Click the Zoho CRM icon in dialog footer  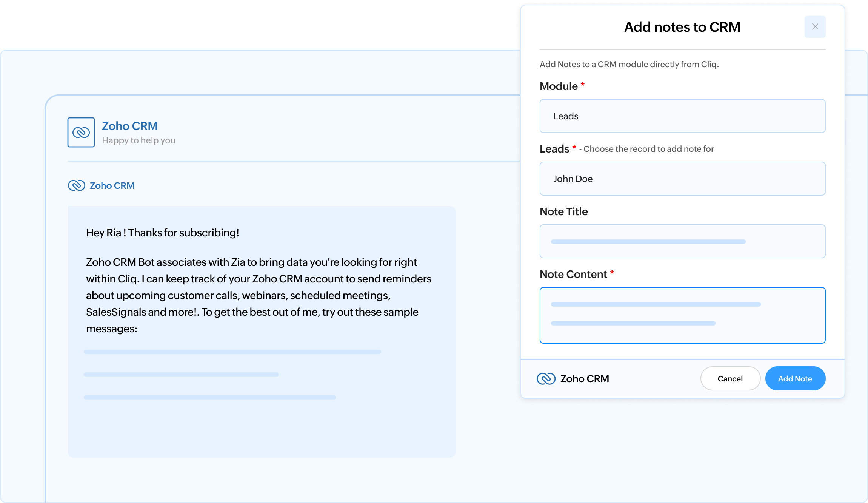pyautogui.click(x=546, y=378)
